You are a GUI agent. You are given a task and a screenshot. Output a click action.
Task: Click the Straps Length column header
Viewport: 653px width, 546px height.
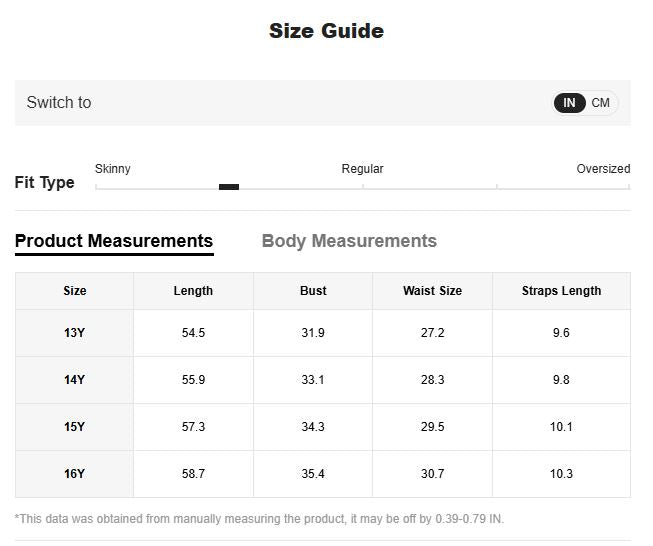click(x=561, y=291)
